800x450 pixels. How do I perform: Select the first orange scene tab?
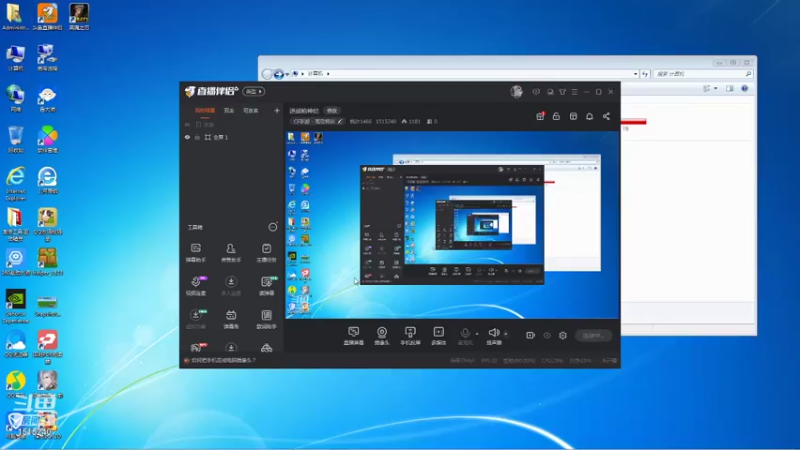point(205,110)
